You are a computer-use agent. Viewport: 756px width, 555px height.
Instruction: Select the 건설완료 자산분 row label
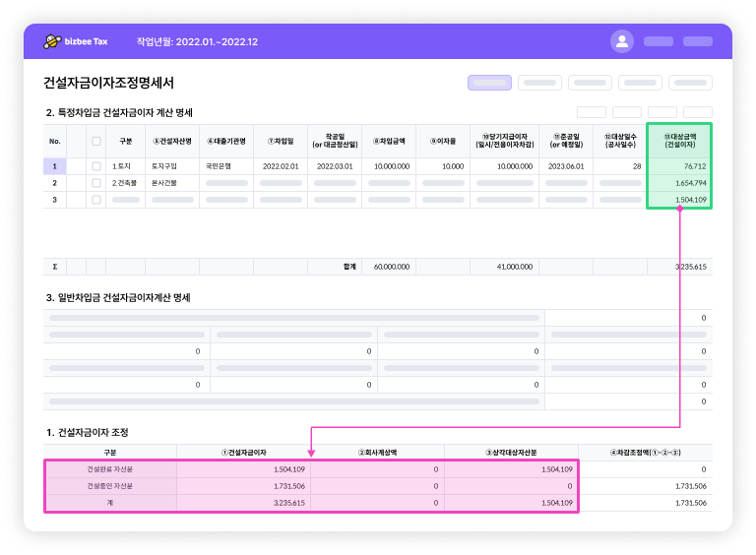pos(109,469)
